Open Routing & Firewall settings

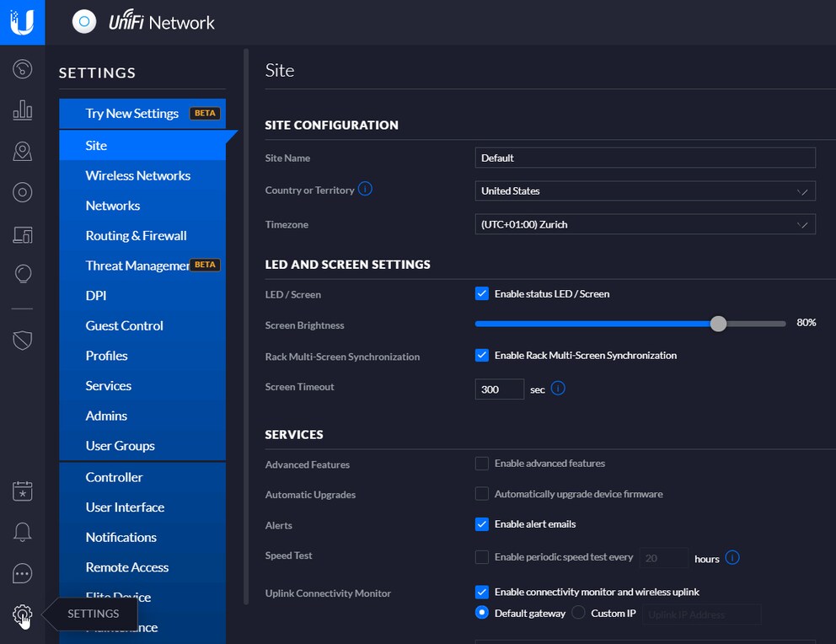(x=142, y=236)
